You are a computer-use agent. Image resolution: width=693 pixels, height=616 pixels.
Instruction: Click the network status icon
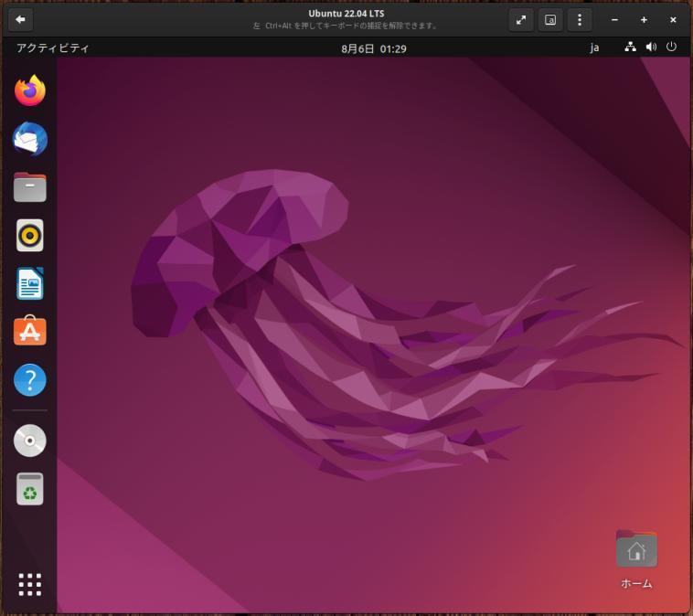(630, 47)
